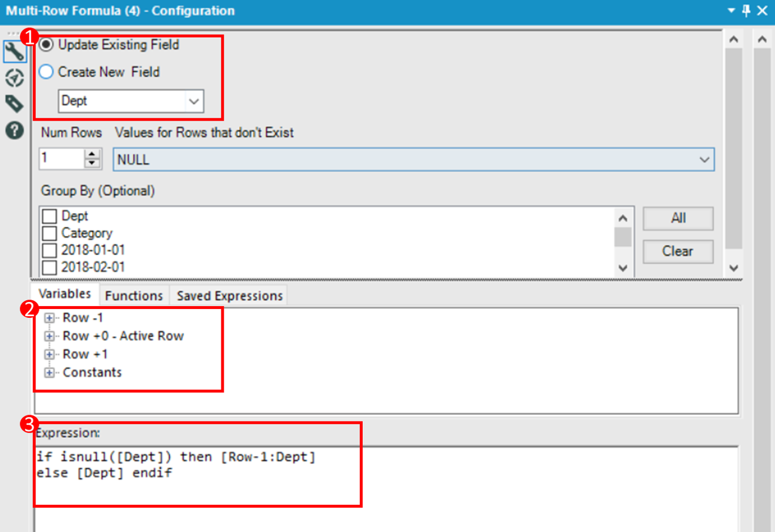Check the 2018-01-01 group-by checkbox

[x=49, y=250]
